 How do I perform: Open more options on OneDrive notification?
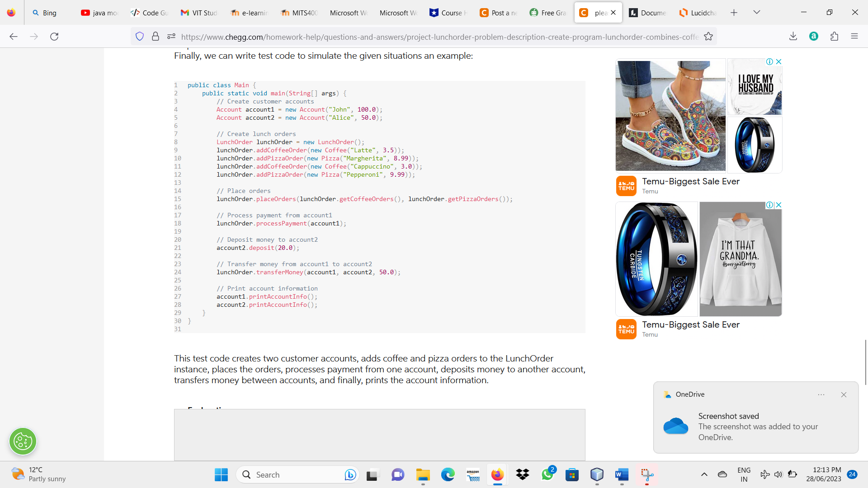[x=821, y=394]
